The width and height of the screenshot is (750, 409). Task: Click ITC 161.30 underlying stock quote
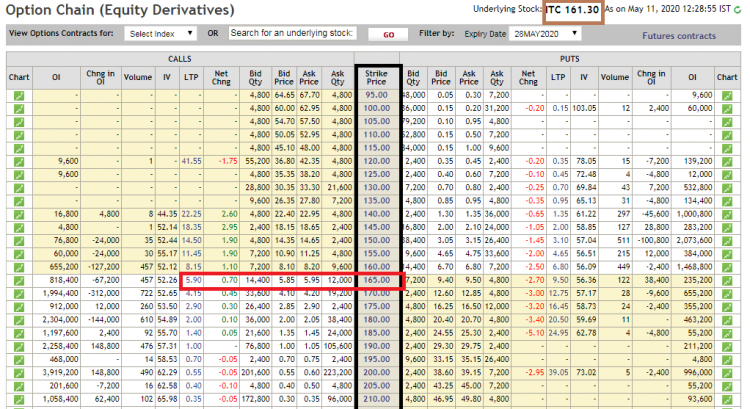pyautogui.click(x=573, y=10)
